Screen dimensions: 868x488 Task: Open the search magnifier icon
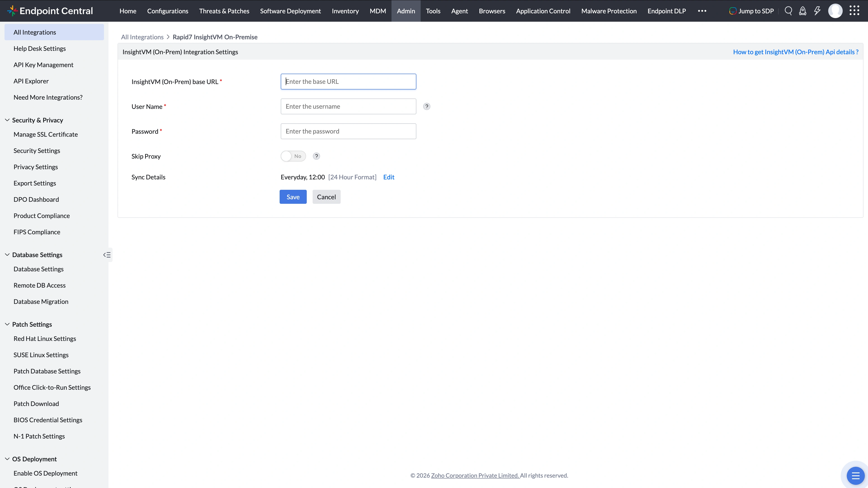click(x=788, y=11)
